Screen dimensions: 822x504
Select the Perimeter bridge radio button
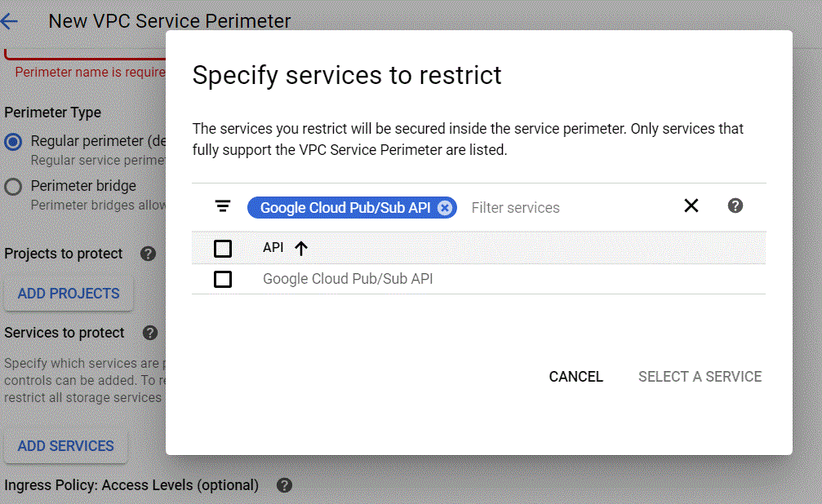click(x=13, y=187)
